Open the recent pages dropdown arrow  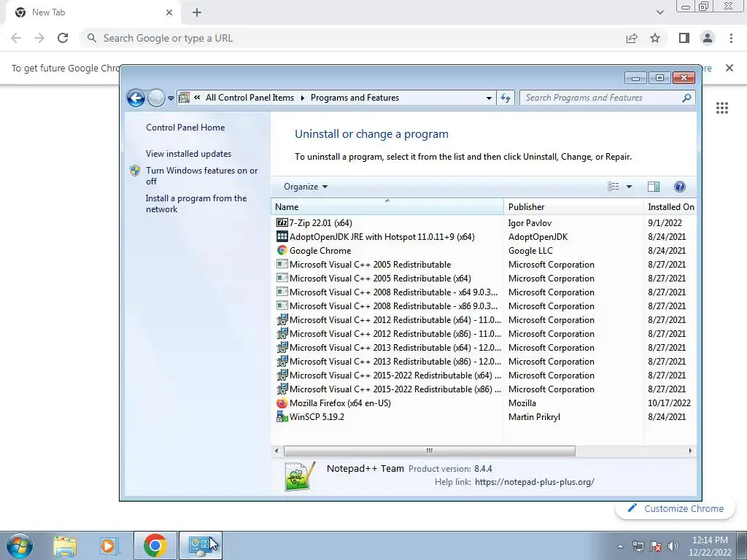click(171, 98)
